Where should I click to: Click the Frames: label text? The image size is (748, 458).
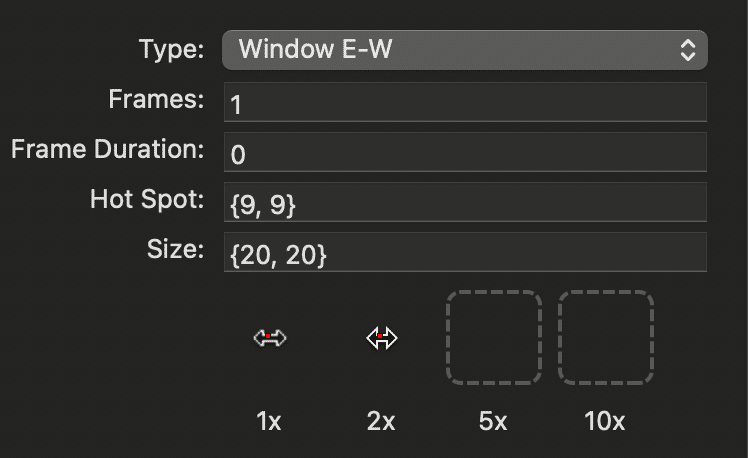pos(156,99)
